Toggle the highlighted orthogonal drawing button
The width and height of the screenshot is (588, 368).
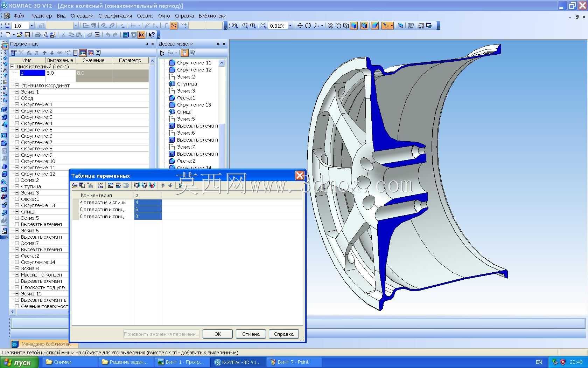click(173, 26)
